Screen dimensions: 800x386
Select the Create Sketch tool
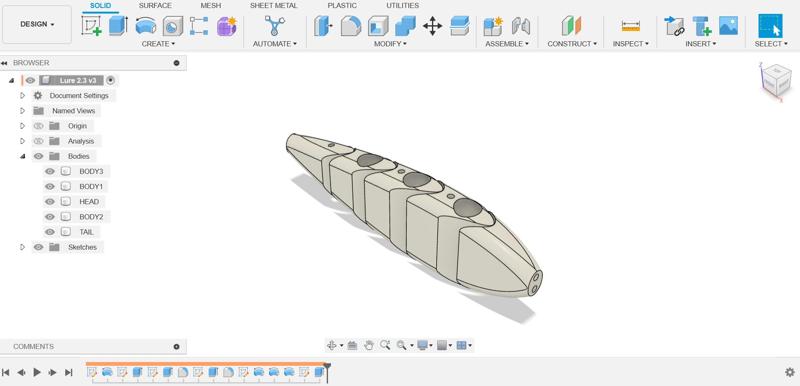[91, 25]
